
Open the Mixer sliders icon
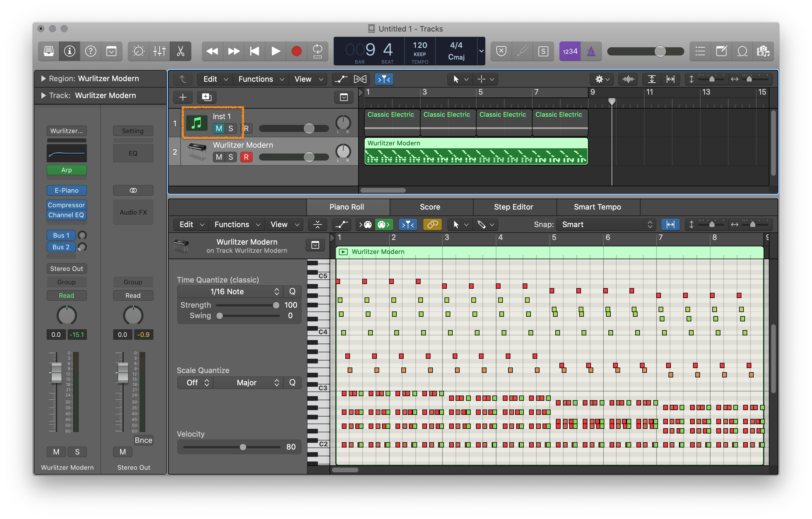pyautogui.click(x=159, y=51)
